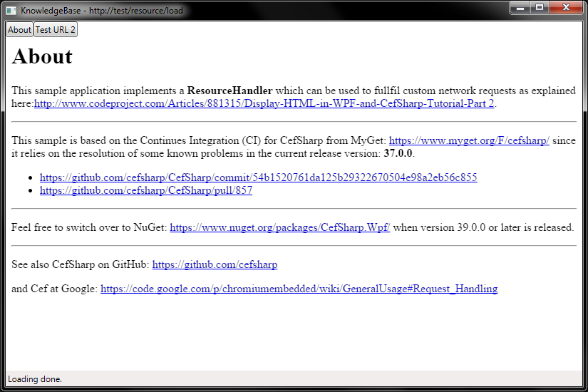Visit the nuget.org CefSharp.Wpf package link
The image size is (588, 392).
280,227
